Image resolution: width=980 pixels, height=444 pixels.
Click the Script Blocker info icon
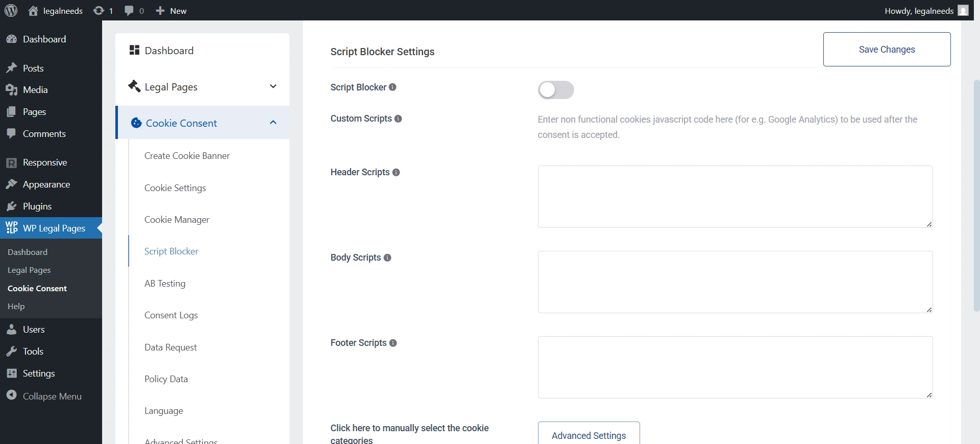(x=393, y=87)
